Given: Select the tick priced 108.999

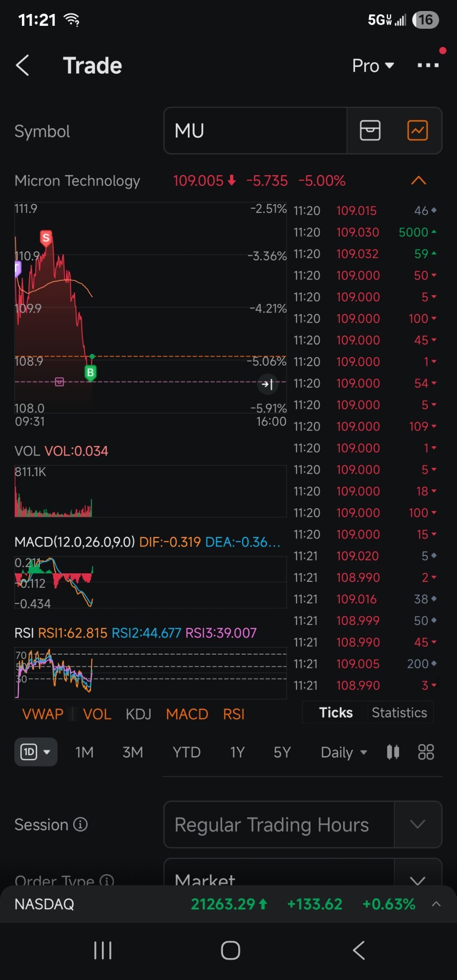Looking at the screenshot, I should pyautogui.click(x=365, y=621).
